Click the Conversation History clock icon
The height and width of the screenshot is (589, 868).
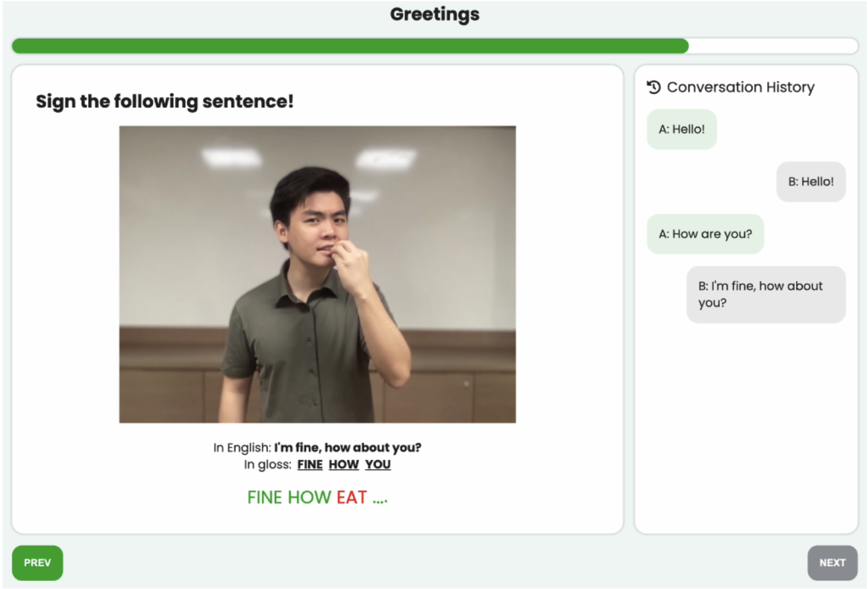pyautogui.click(x=653, y=87)
